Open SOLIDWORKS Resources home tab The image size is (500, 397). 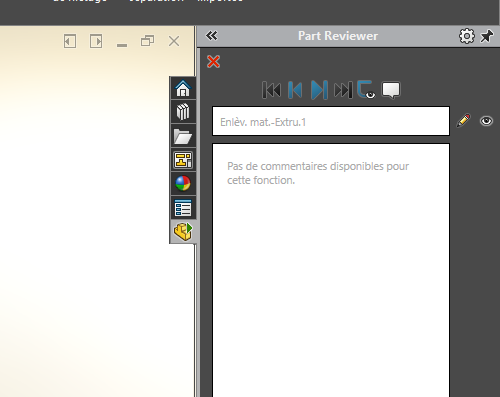tap(183, 88)
